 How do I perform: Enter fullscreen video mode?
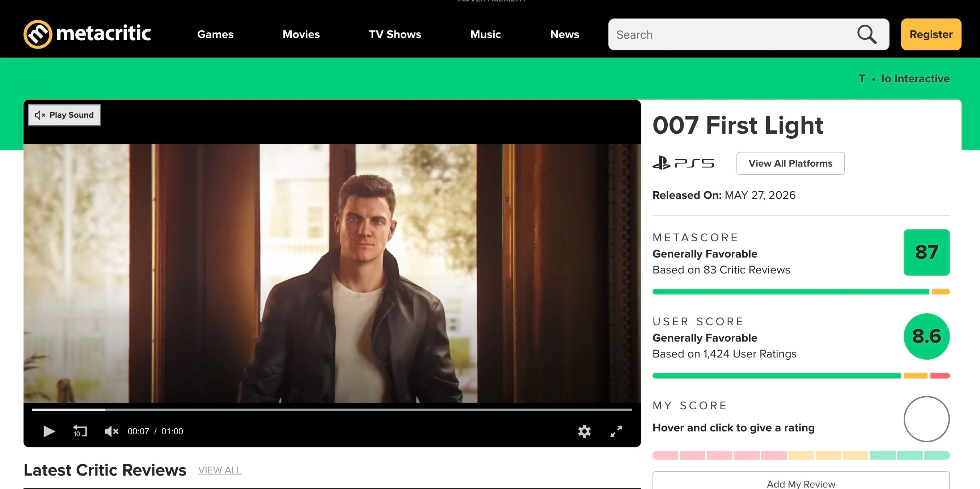point(616,431)
